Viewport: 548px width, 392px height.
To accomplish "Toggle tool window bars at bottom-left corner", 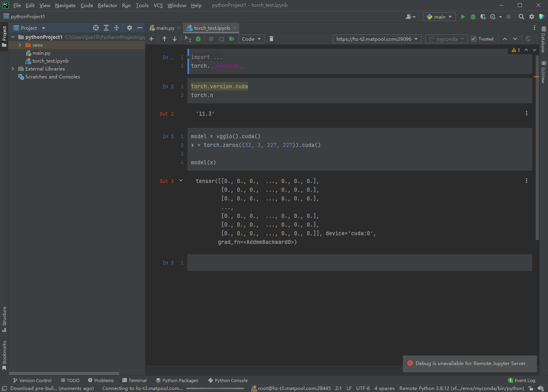I will click(x=4, y=388).
